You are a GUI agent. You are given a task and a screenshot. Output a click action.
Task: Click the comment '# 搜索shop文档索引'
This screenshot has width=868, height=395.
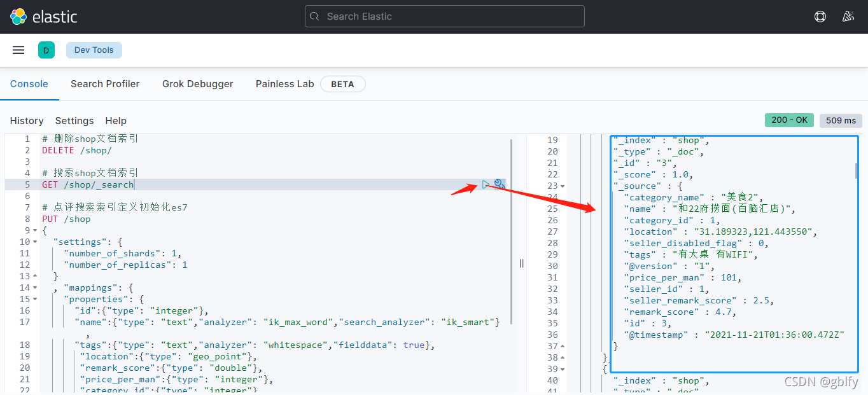90,173
